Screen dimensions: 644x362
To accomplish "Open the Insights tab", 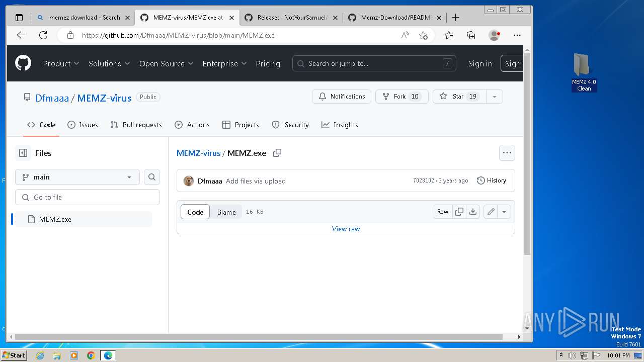I will click(x=340, y=125).
